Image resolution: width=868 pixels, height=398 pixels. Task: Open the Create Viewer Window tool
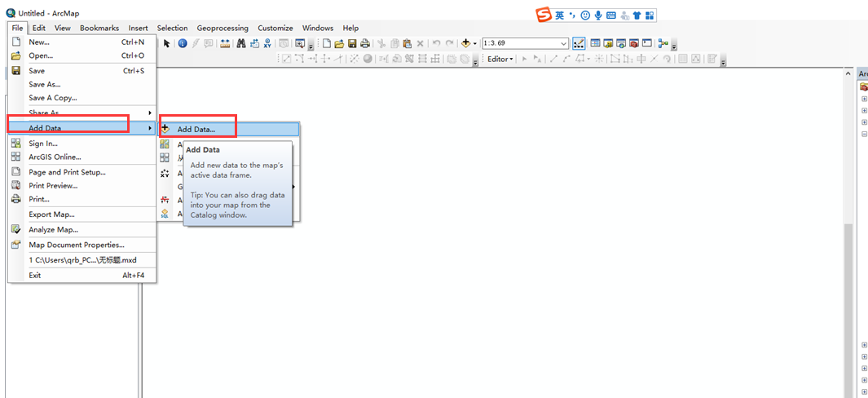tap(300, 43)
